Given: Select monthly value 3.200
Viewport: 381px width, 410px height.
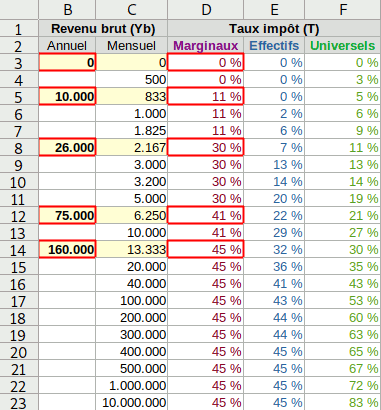Looking at the screenshot, I should point(132,182).
